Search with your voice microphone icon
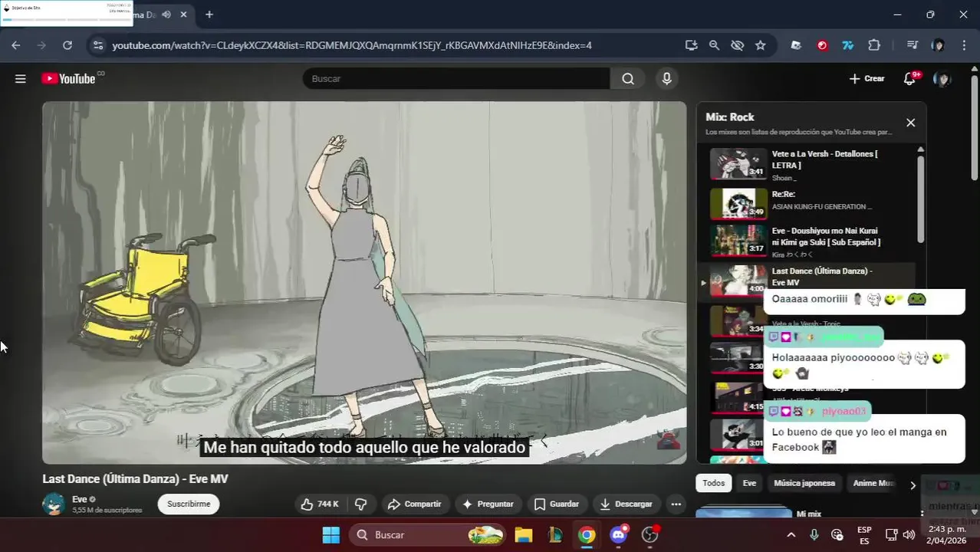 point(666,78)
